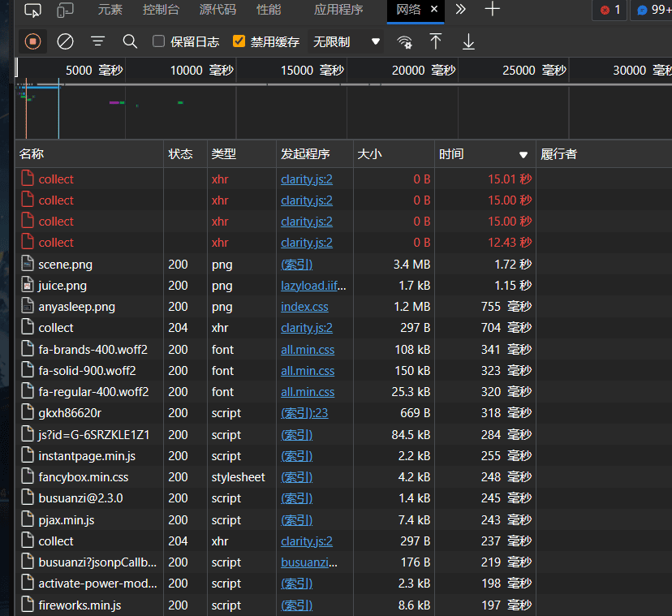This screenshot has width=672, height=616.
Task: Open the index.css initiator link
Action: coord(304,307)
